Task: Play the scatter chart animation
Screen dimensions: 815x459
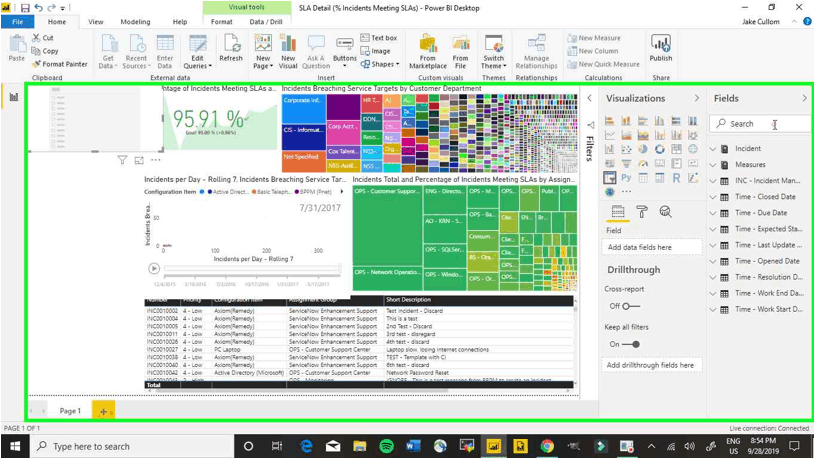Action: pos(154,268)
